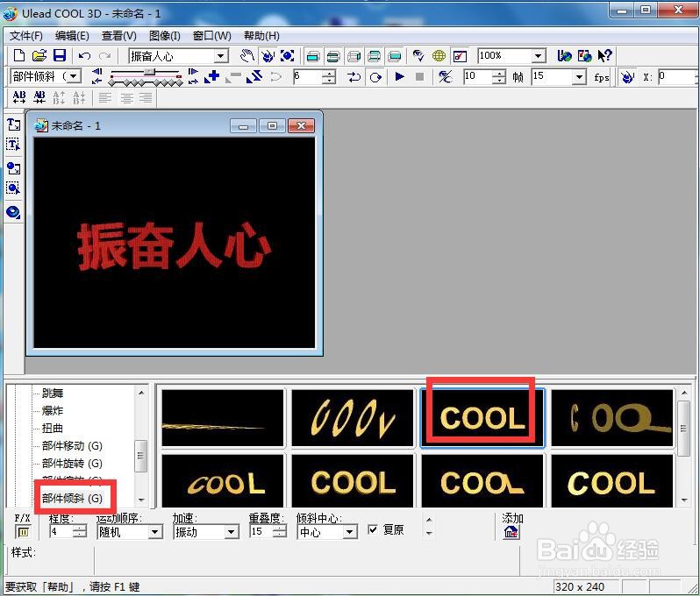Viewport: 700px width, 596px height.
Task: Pick the selected upright COOL preset thumbnail
Action: pos(482,418)
